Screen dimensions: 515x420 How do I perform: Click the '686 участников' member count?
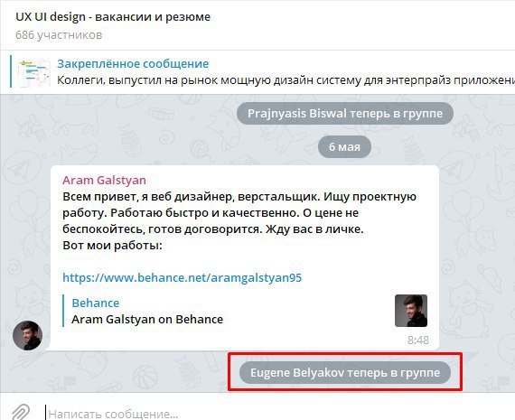point(59,35)
